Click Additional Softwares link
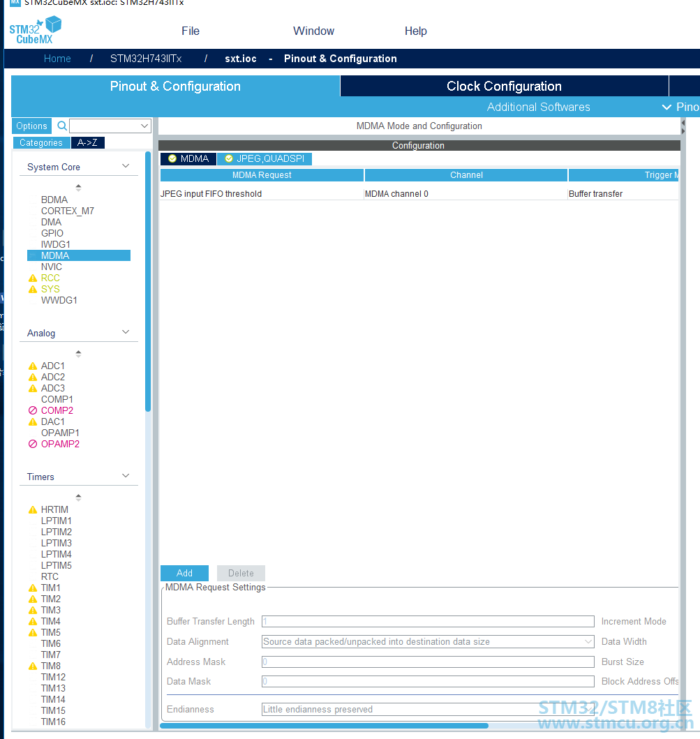This screenshot has height=739, width=700. pyautogui.click(x=538, y=107)
